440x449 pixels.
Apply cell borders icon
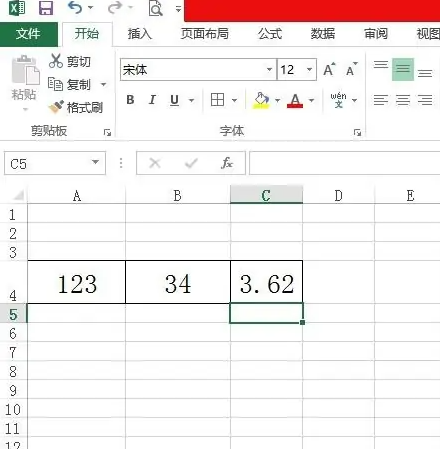pyautogui.click(x=217, y=100)
